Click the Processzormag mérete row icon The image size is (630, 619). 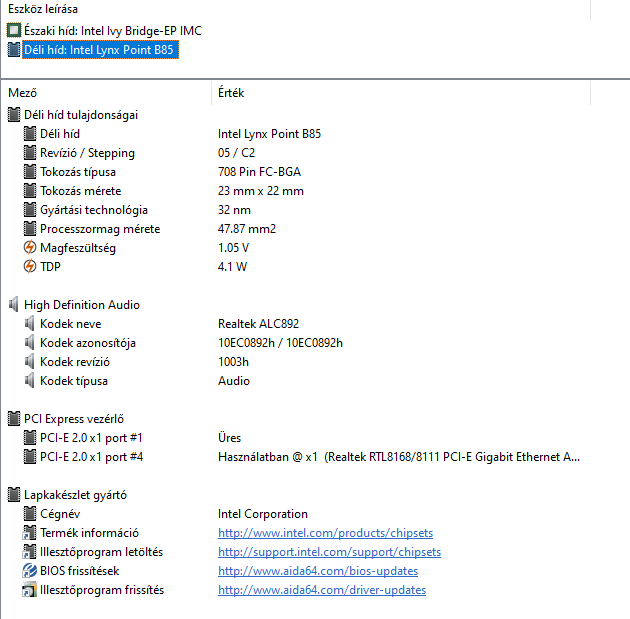30,229
